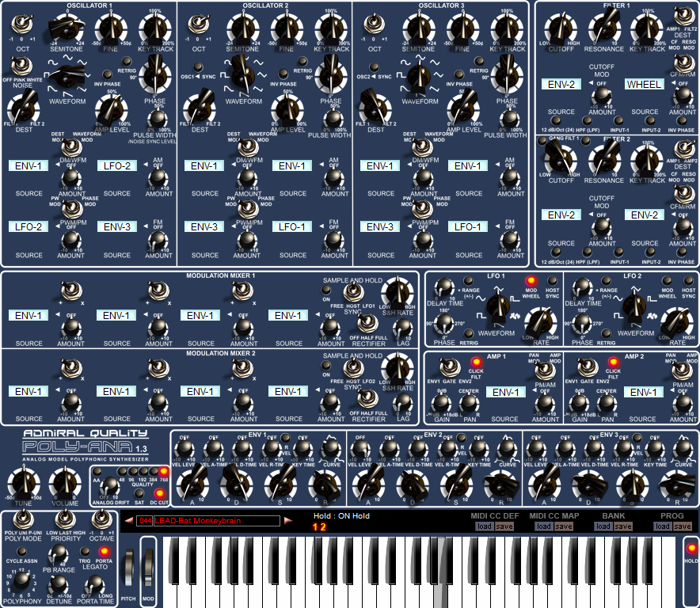Click Modulation Mixer 1 S&H Rate knob

(397, 292)
